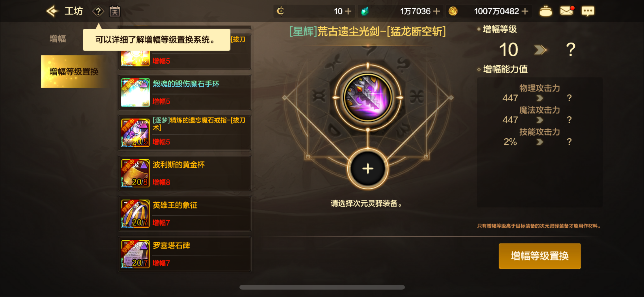Open the treasure pouch icon
The height and width of the screenshot is (297, 644).
[545, 11]
